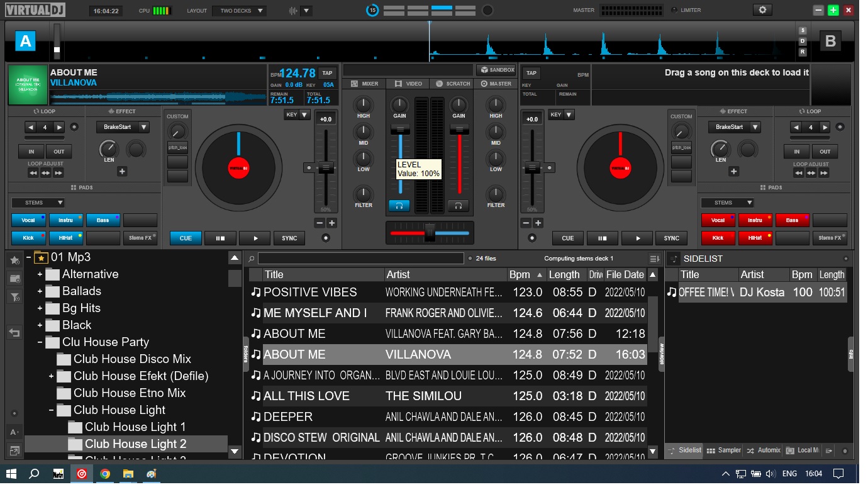Toggle deck B Kick stem pad
The width and height of the screenshot is (868, 492).
click(x=718, y=238)
